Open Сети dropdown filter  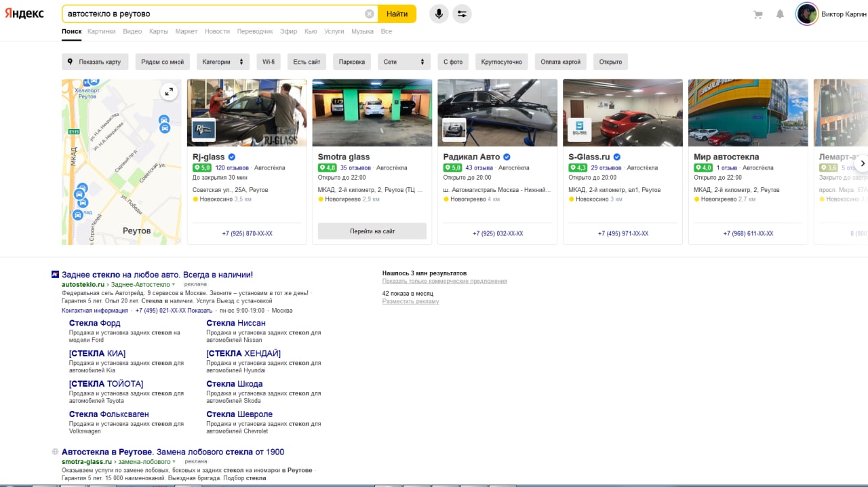[x=404, y=62]
